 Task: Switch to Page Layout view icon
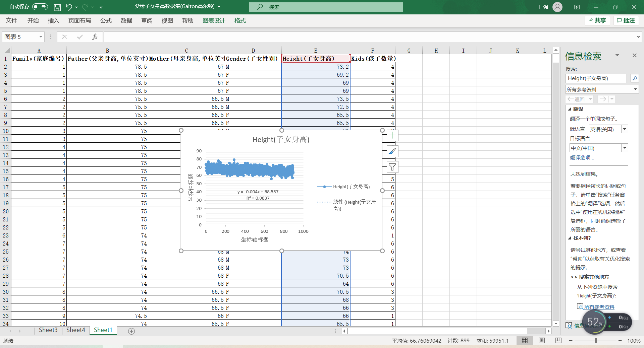[541, 340]
